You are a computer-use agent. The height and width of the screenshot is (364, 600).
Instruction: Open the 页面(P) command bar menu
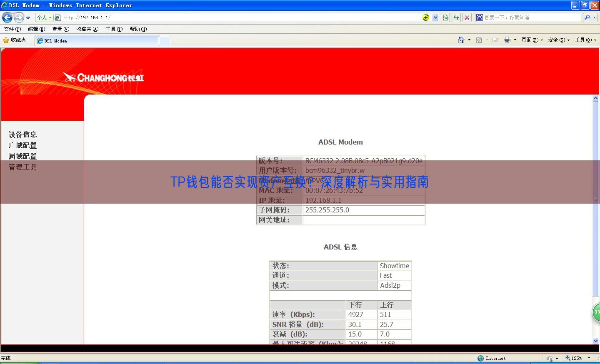532,40
